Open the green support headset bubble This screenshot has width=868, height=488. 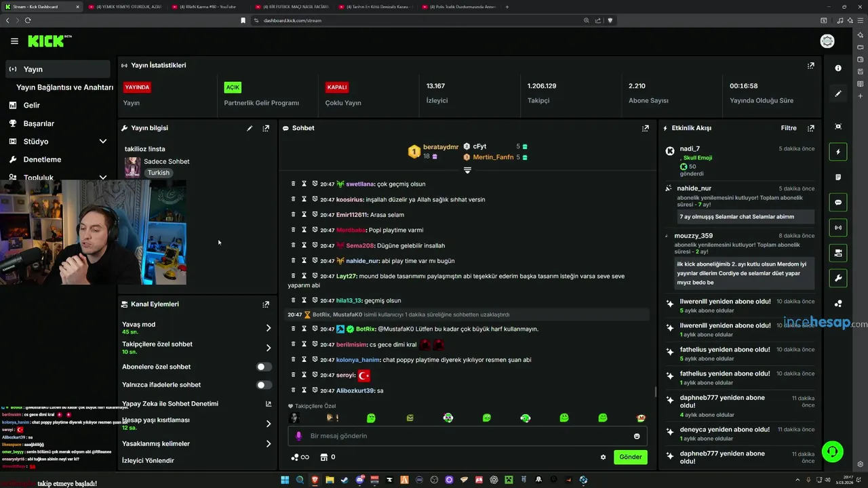click(x=832, y=451)
